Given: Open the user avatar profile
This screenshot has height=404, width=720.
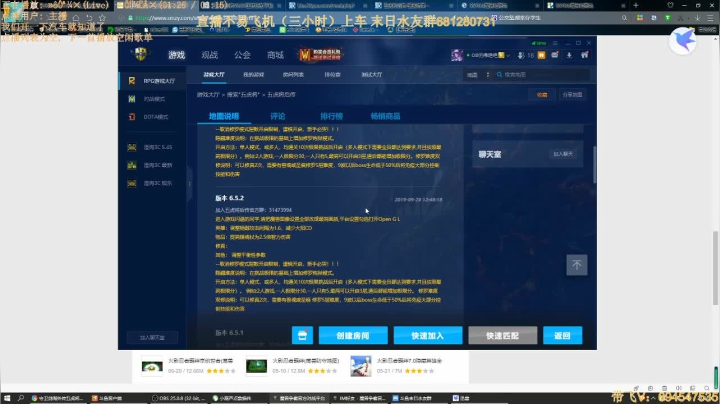Looking at the screenshot, I should pos(456,55).
